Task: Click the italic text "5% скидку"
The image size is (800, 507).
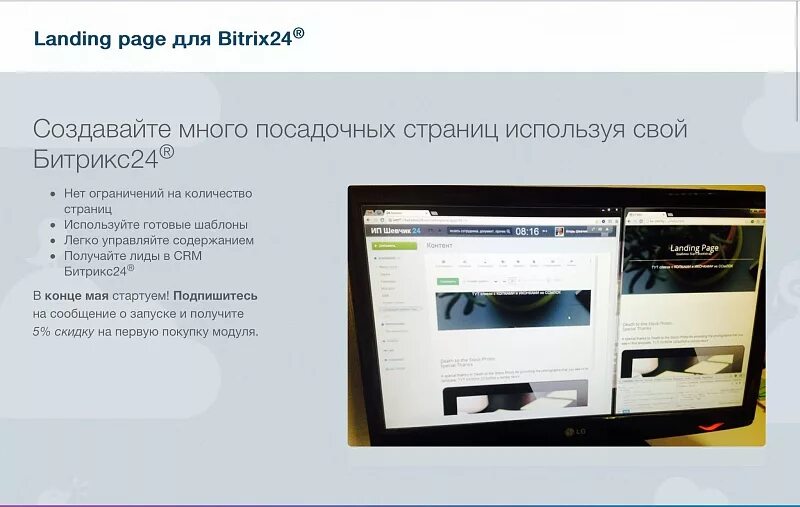Action: 63,332
